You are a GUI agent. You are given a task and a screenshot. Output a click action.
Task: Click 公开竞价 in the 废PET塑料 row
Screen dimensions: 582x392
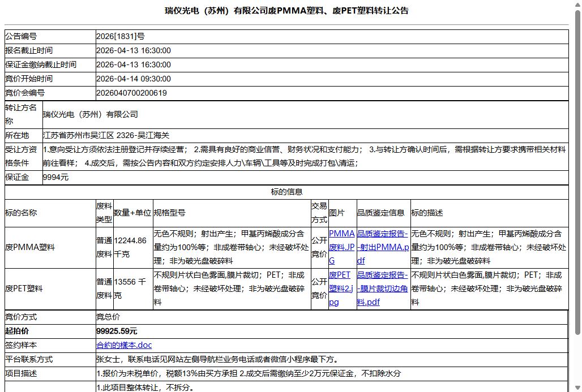coord(319,288)
